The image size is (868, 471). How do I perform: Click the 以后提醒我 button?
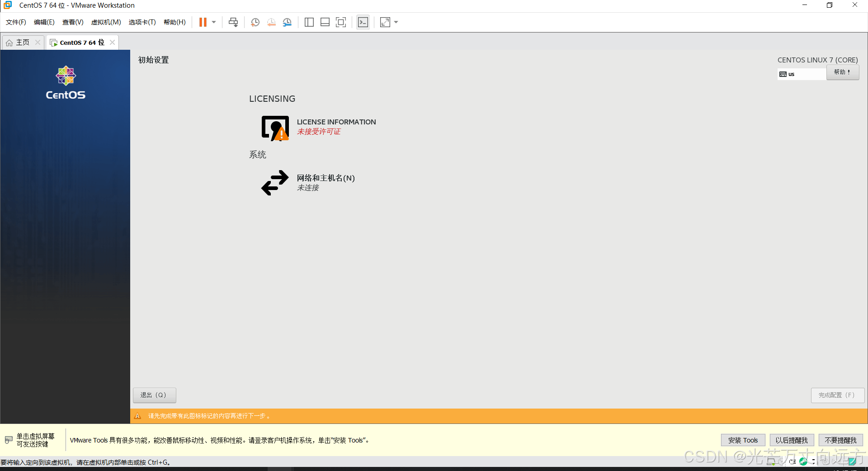(792, 440)
